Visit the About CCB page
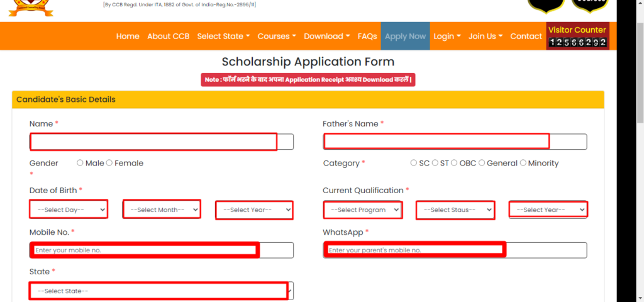Image resolution: width=644 pixels, height=302 pixels. tap(169, 36)
